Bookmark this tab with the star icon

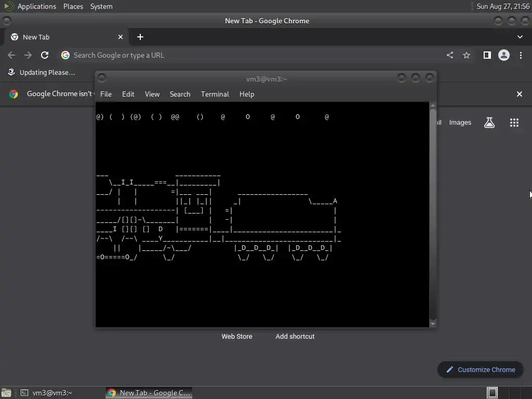[x=467, y=55]
